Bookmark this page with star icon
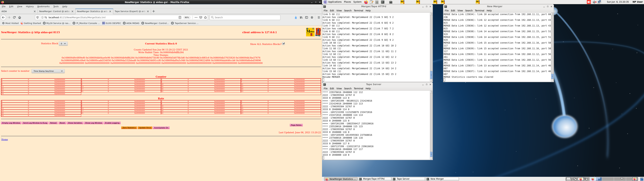The width and height of the screenshot is (644, 181). (x=205, y=17)
